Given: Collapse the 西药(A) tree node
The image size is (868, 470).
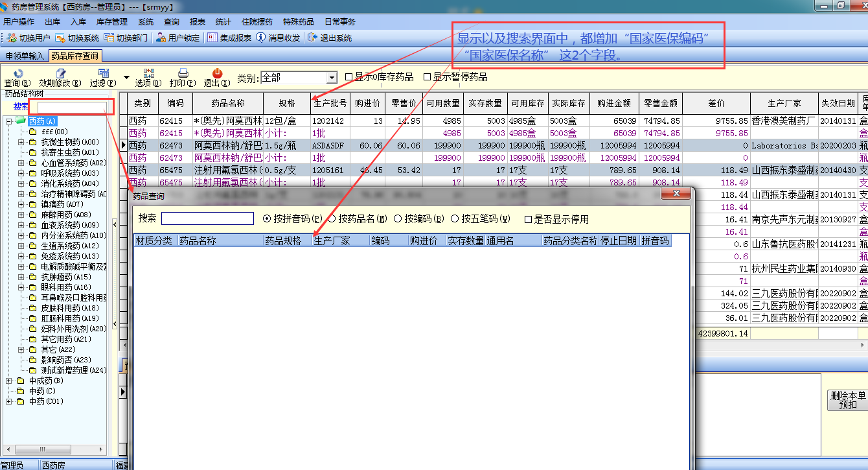Looking at the screenshot, I should pos(9,121).
